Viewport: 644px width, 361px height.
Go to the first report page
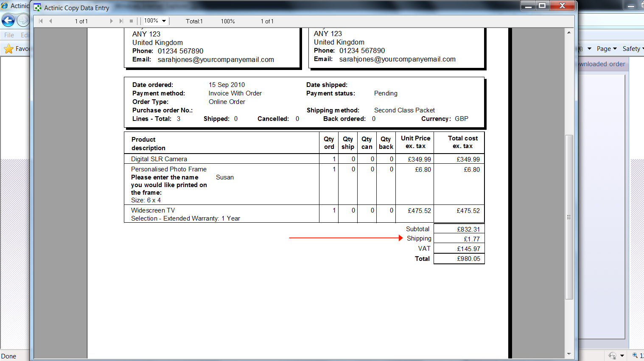click(41, 21)
